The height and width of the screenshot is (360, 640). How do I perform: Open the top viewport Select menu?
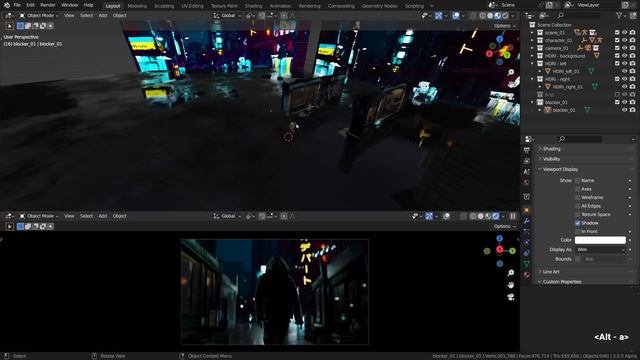pos(87,16)
